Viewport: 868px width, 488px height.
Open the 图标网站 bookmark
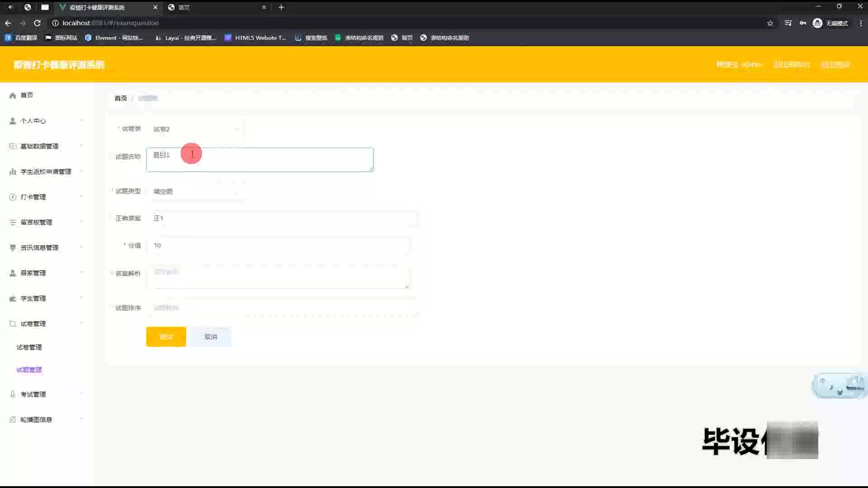pyautogui.click(x=61, y=38)
